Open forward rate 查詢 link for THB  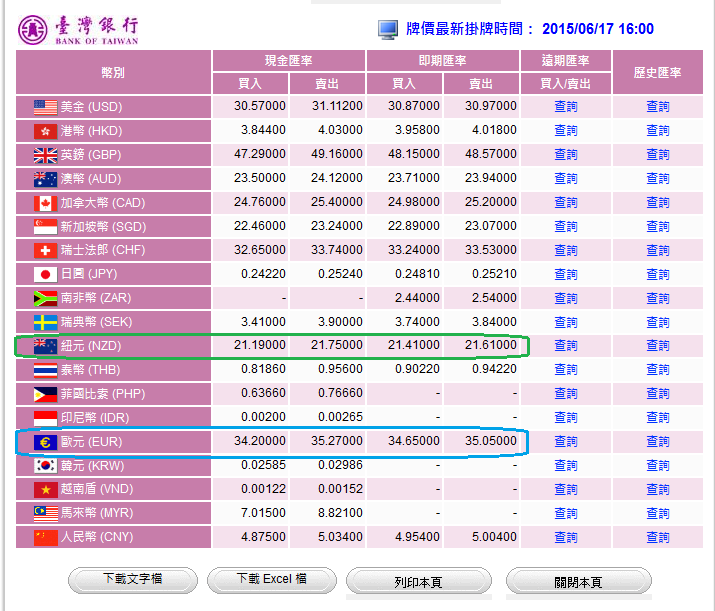565,370
